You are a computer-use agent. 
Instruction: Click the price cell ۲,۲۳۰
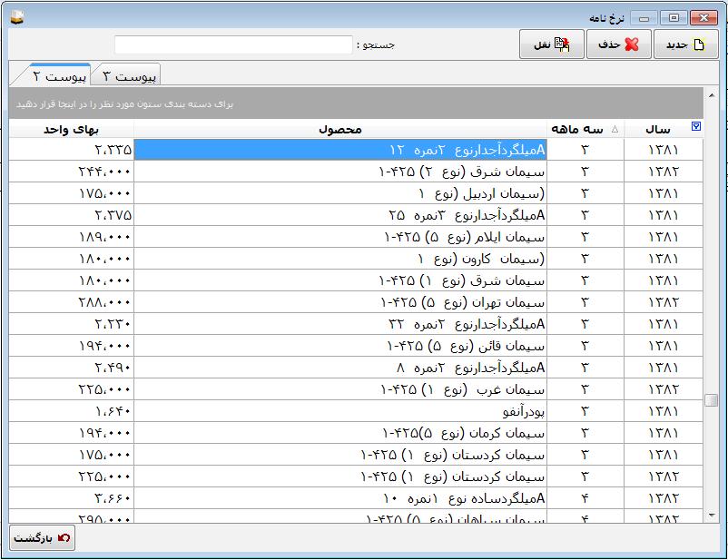coord(72,324)
